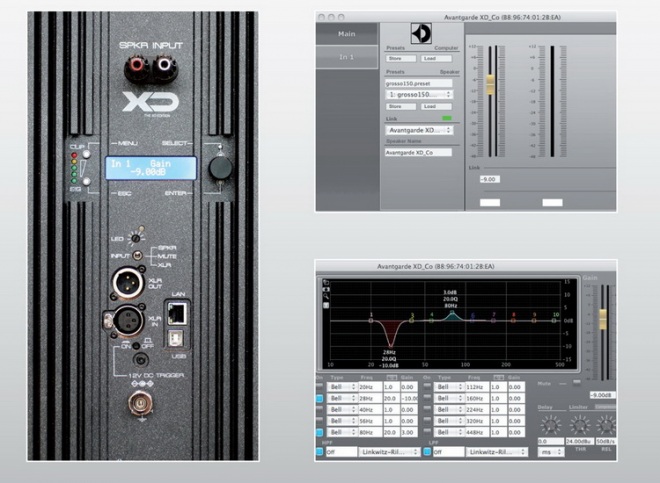Click the Q/BW header button right column
The image size is (660, 483).
coord(498,377)
